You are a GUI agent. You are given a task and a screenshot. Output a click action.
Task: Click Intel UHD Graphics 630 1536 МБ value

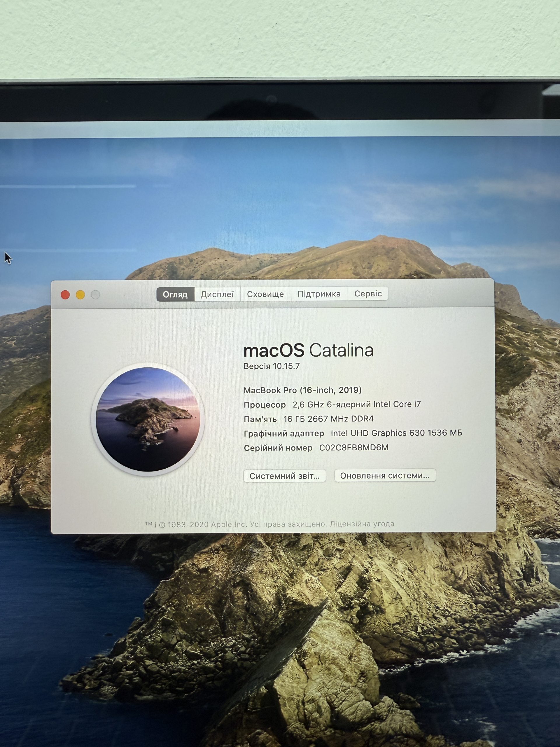pyautogui.click(x=396, y=433)
